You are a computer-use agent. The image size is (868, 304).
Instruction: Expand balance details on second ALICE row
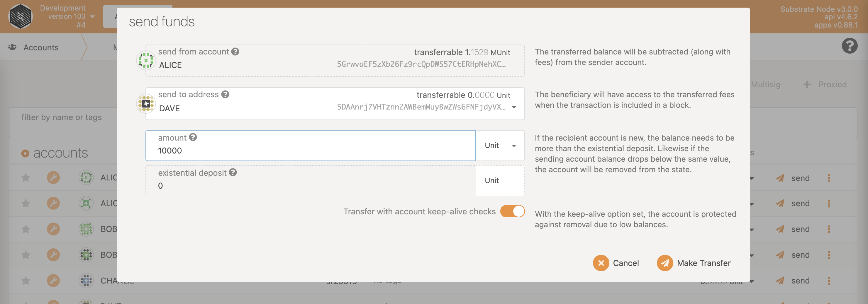[752, 204]
